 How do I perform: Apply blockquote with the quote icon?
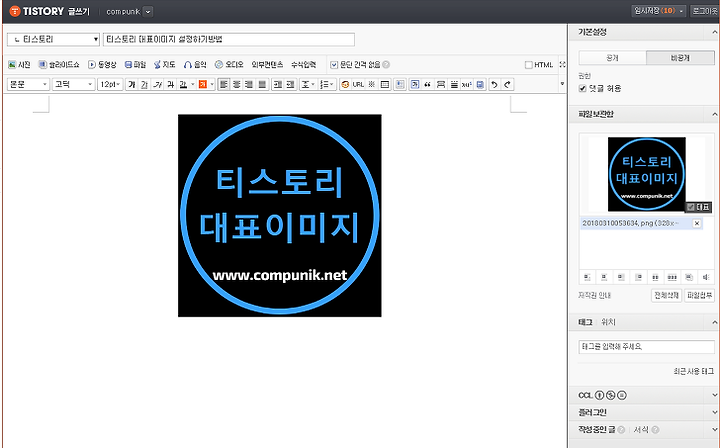coord(428,84)
